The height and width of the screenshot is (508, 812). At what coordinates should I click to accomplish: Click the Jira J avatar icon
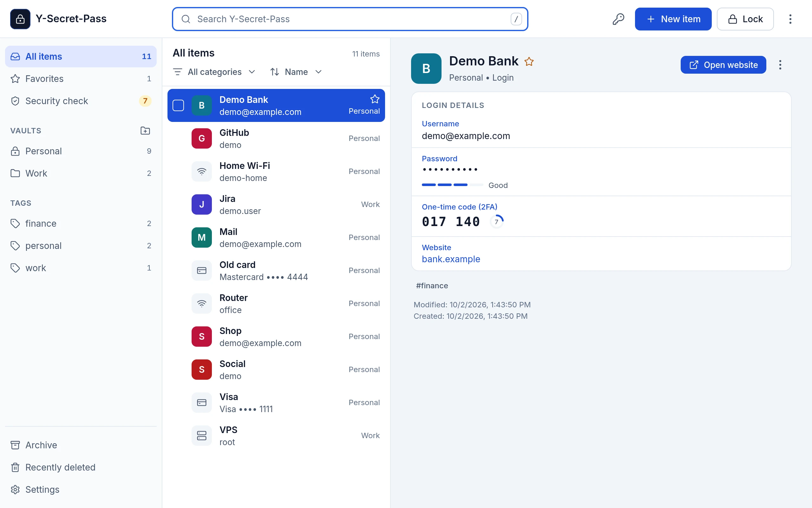202,204
